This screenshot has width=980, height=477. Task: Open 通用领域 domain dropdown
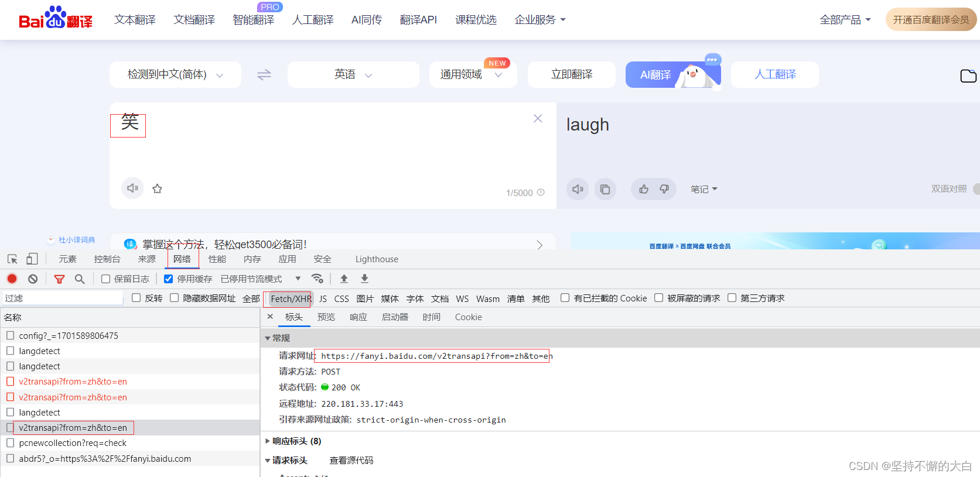[x=473, y=75]
